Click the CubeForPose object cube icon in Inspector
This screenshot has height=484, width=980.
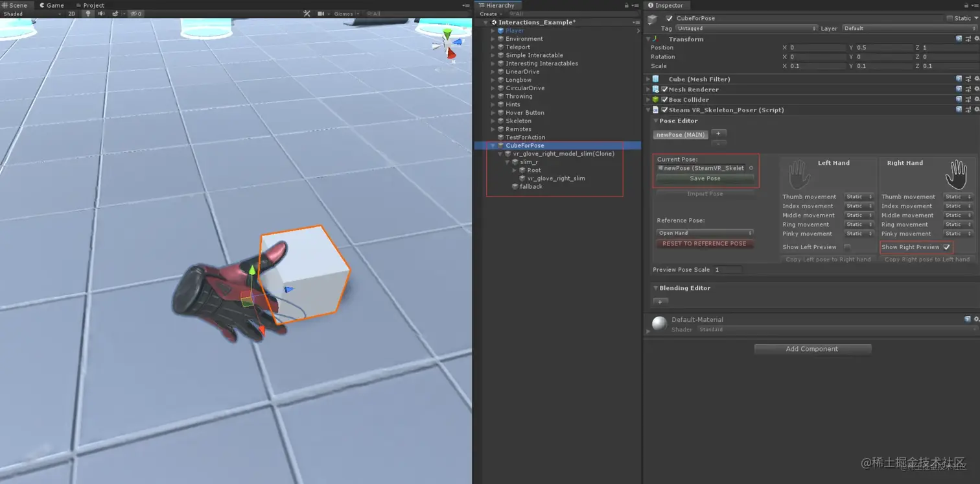click(x=653, y=20)
